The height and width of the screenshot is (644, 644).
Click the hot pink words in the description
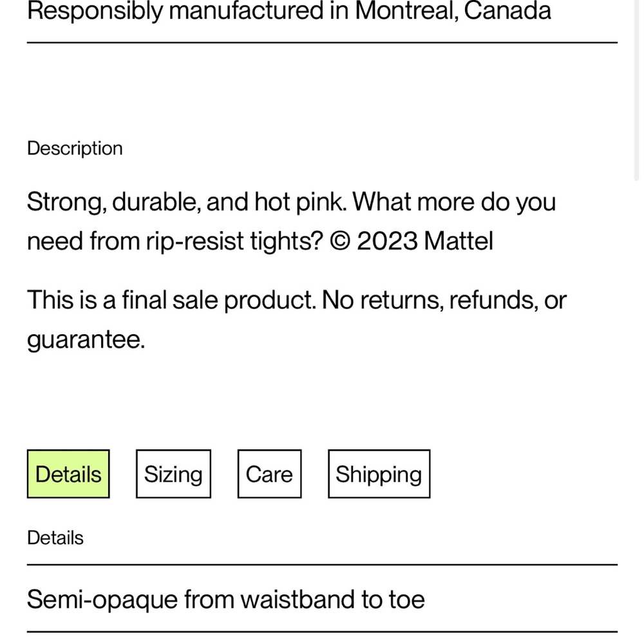(x=300, y=202)
